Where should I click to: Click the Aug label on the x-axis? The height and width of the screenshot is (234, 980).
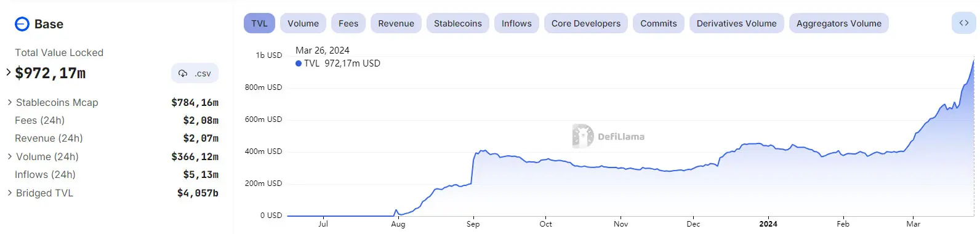(x=398, y=224)
